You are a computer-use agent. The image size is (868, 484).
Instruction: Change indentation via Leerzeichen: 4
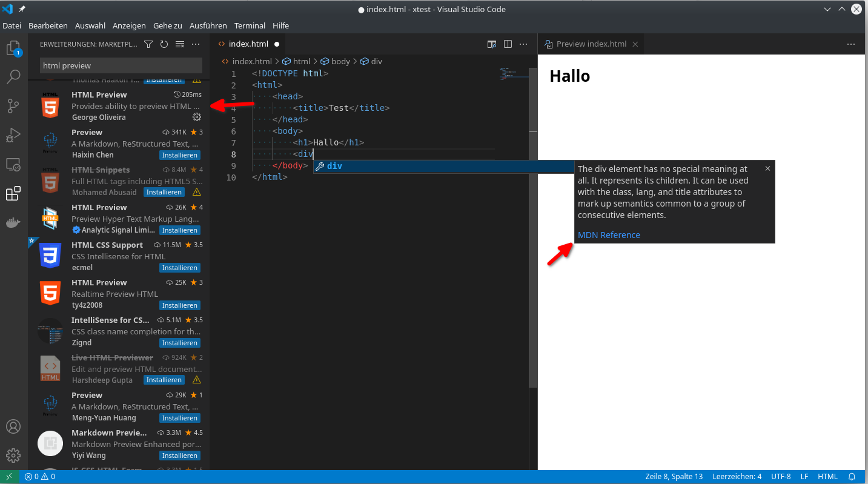coord(737,477)
